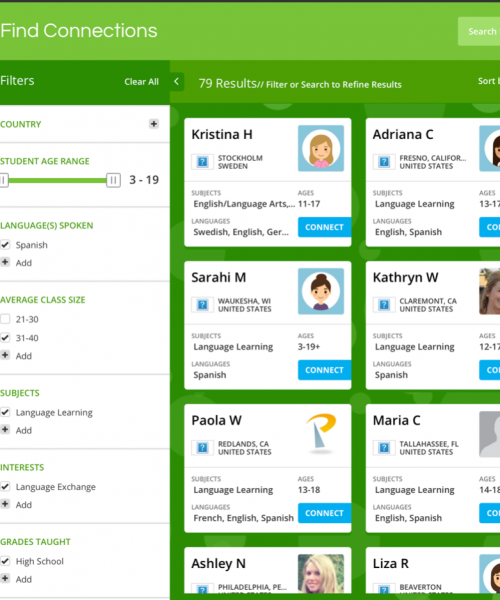Click Adriana C's location flag icon
The height and width of the screenshot is (600, 500).
pos(384,162)
